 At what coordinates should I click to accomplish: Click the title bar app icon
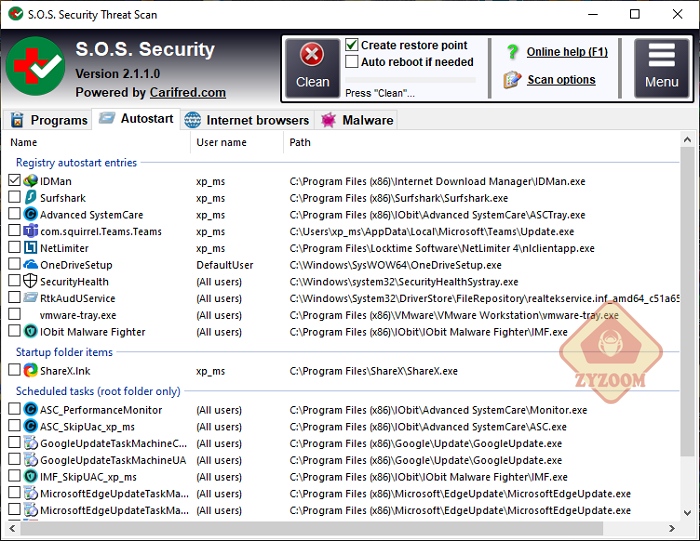pos(16,14)
